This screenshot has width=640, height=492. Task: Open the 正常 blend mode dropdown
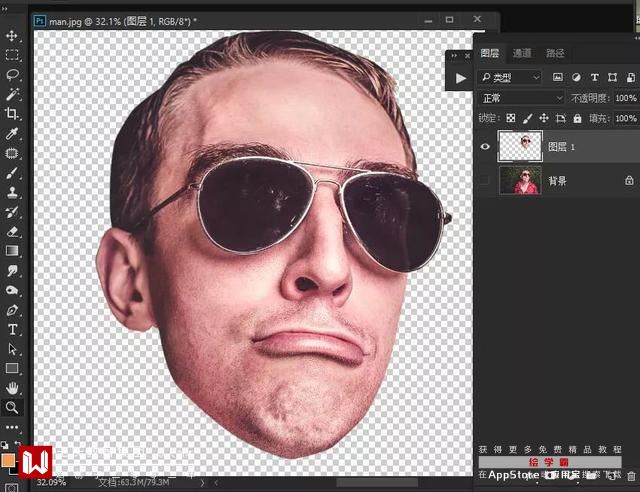tap(521, 98)
